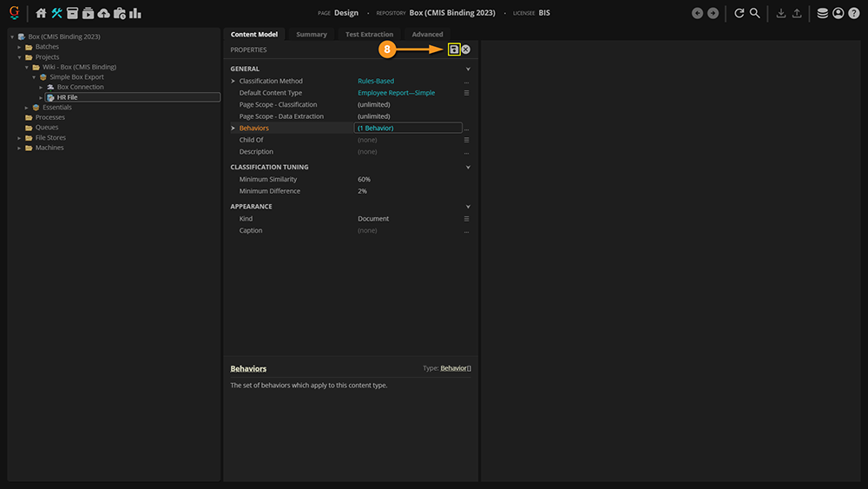Screen dimensions: 868x489
Task: Switch to the Test Extraction tab
Action: tap(369, 35)
